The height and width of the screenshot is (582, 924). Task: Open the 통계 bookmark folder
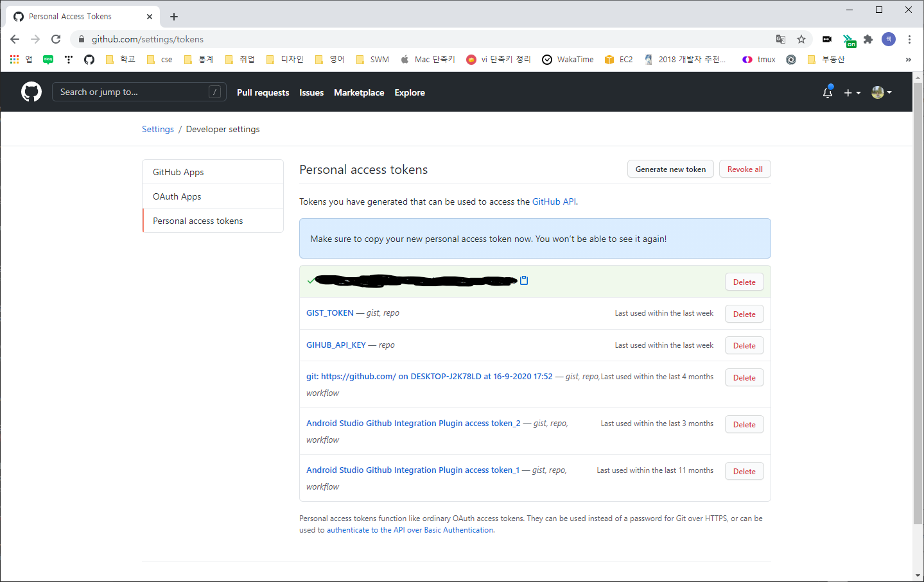coord(198,59)
